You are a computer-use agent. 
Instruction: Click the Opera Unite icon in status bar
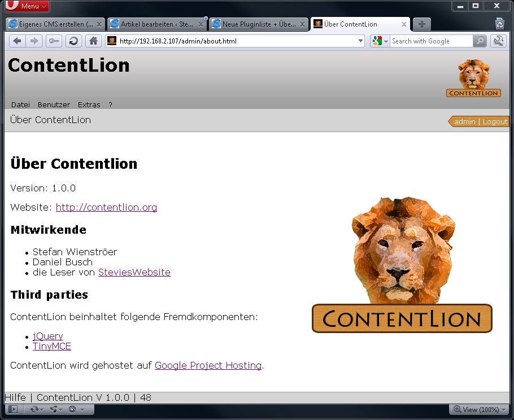(x=54, y=409)
